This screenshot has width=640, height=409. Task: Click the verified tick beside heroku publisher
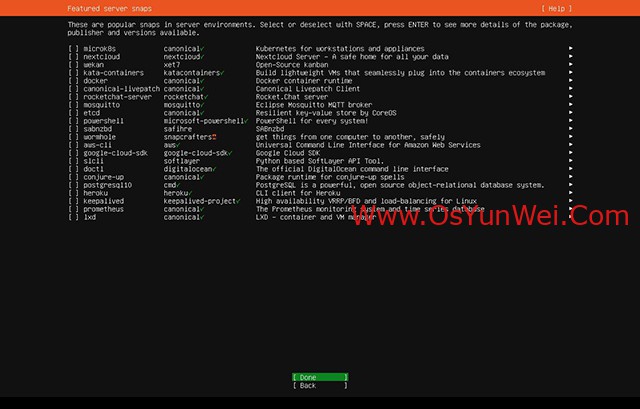coord(190,193)
